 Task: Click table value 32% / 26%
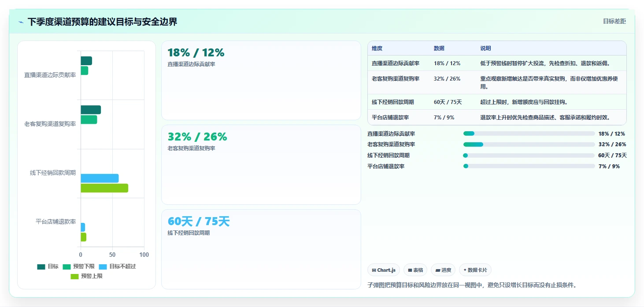click(x=447, y=79)
